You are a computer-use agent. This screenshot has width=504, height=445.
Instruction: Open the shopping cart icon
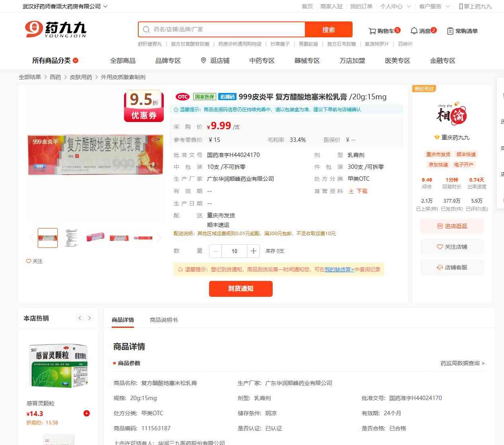coord(372,31)
